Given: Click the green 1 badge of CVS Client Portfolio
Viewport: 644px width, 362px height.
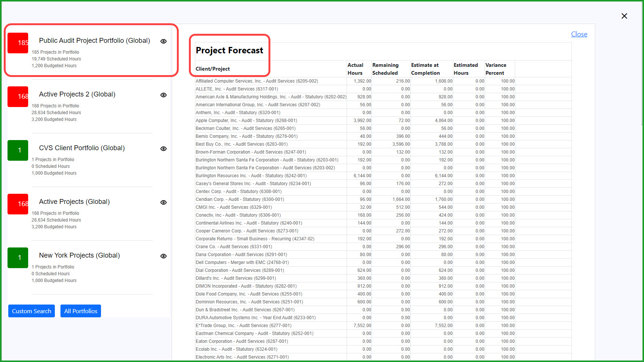Looking at the screenshot, I should tap(18, 150).
